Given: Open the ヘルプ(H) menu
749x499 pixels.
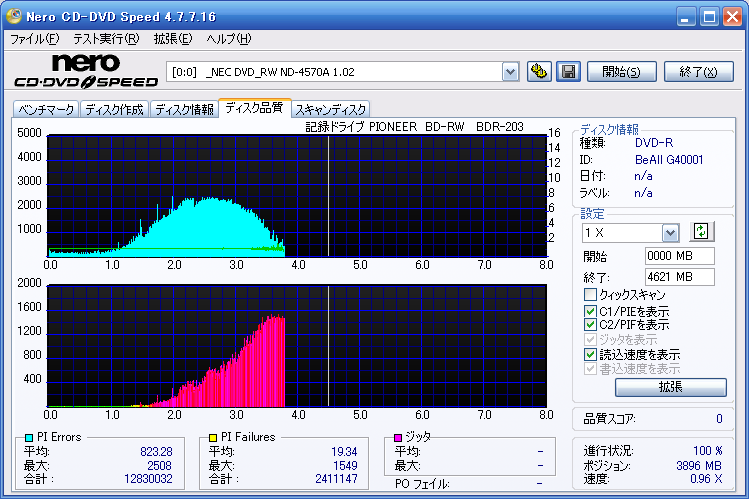Looking at the screenshot, I should [229, 39].
